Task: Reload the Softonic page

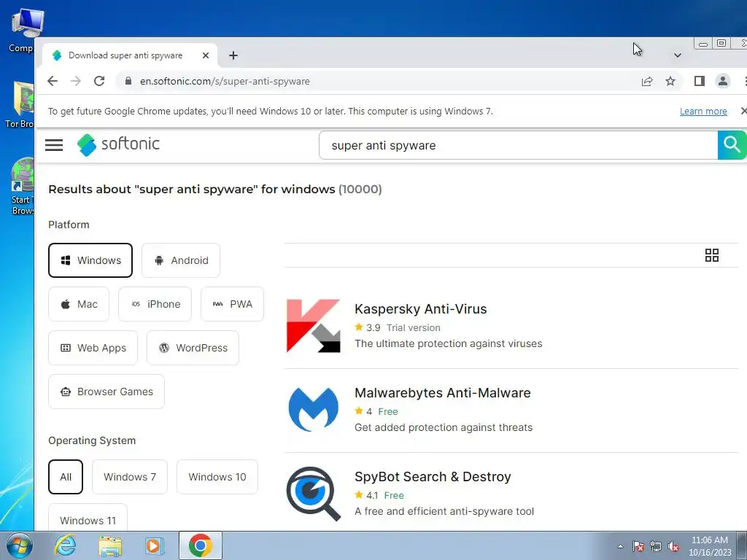Action: [x=99, y=81]
